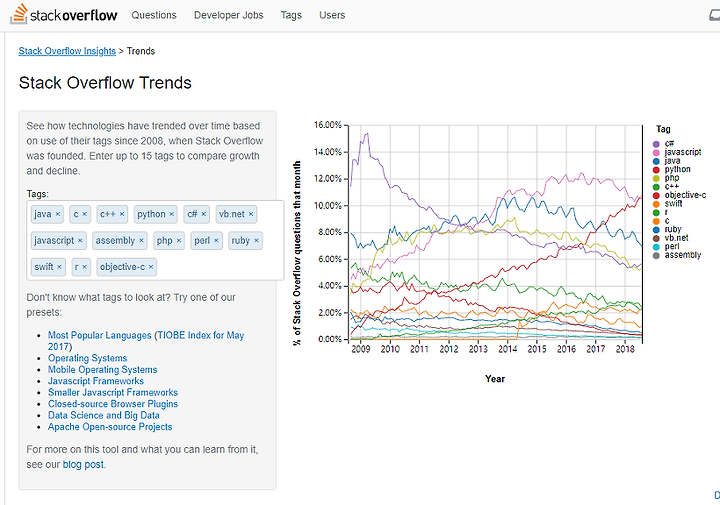Open the Users nav item
The image size is (720, 505).
tap(332, 15)
